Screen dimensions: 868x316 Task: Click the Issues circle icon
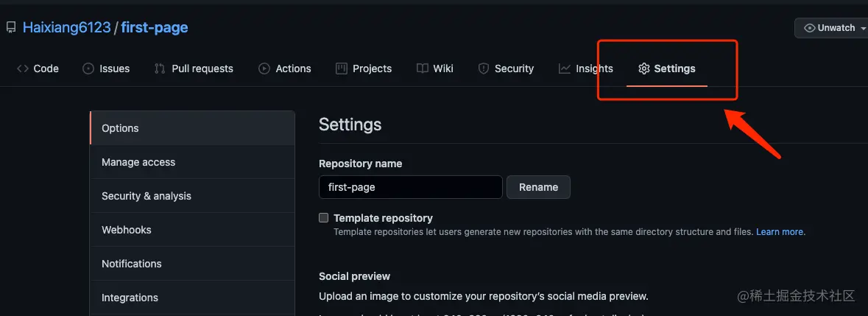[x=88, y=69]
